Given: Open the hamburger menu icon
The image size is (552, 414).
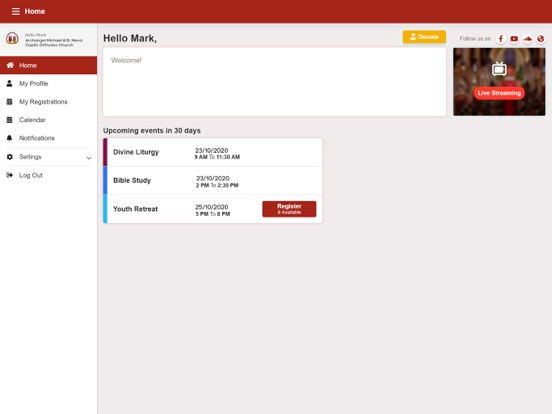Looking at the screenshot, I should point(15,11).
